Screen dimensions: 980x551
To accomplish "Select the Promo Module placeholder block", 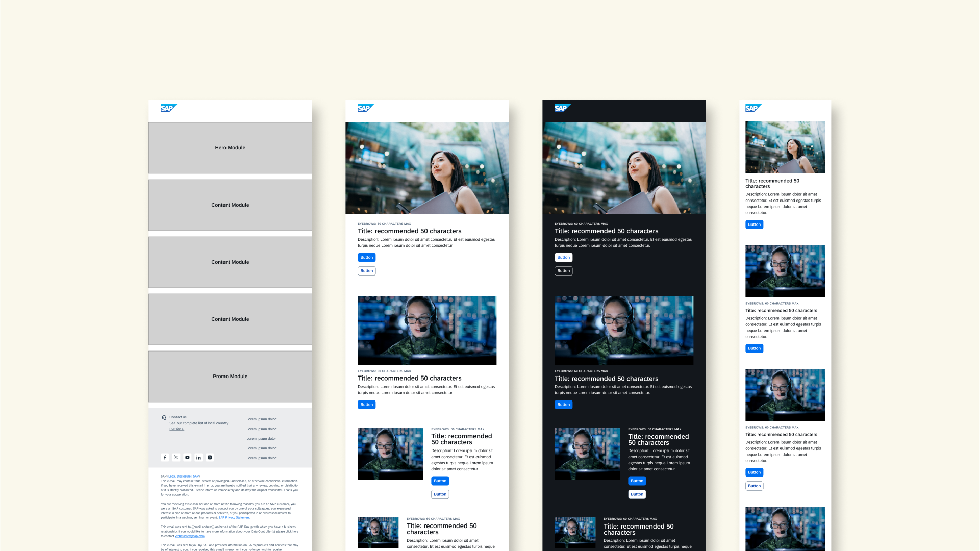I will (230, 377).
